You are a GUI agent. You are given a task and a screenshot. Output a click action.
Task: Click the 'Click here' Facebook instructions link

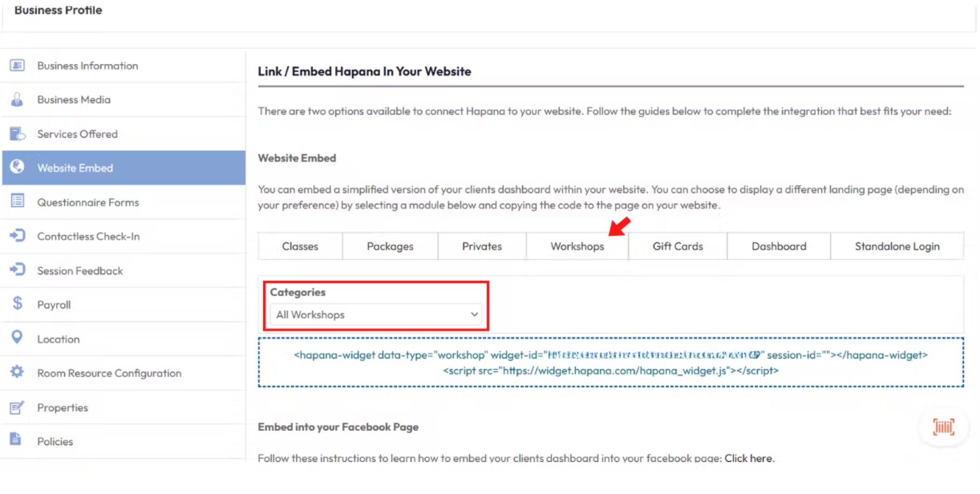coord(748,458)
